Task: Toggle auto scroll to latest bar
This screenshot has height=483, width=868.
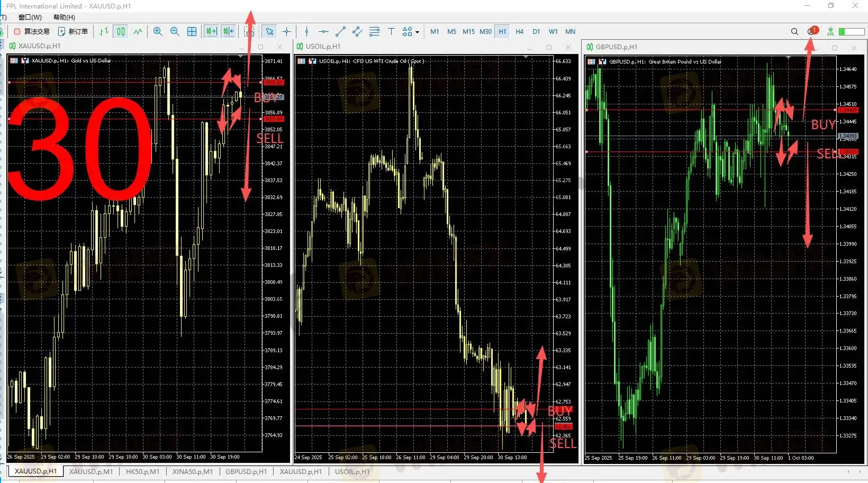Action: (212, 32)
